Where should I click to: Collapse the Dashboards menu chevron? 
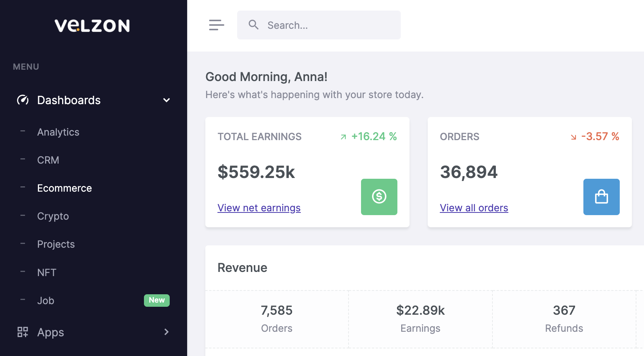click(x=166, y=100)
